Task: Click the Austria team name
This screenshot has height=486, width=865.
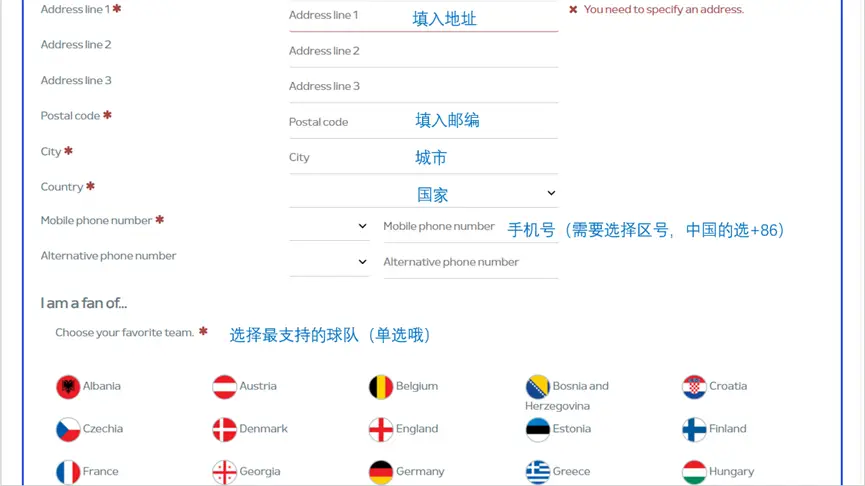Action: (258, 386)
